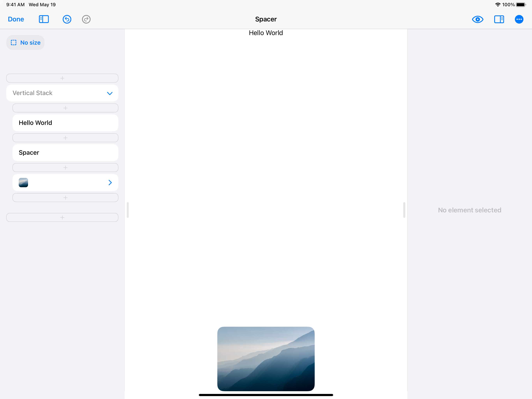Add element between Hello World and Spacer

click(65, 138)
